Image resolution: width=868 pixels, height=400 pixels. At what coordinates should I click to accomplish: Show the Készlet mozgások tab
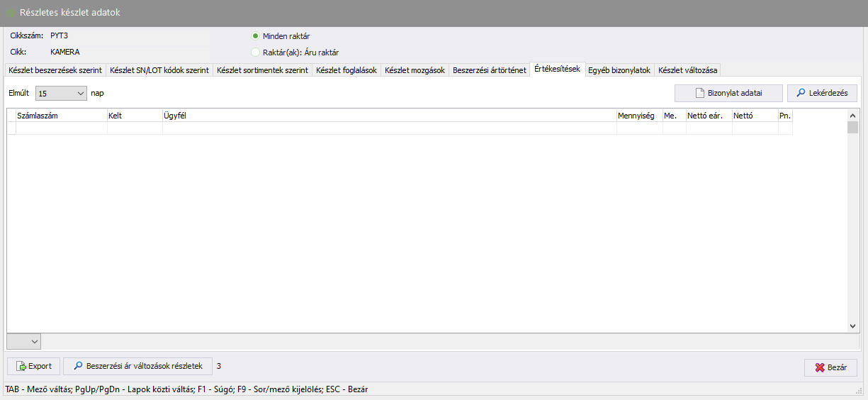point(415,70)
